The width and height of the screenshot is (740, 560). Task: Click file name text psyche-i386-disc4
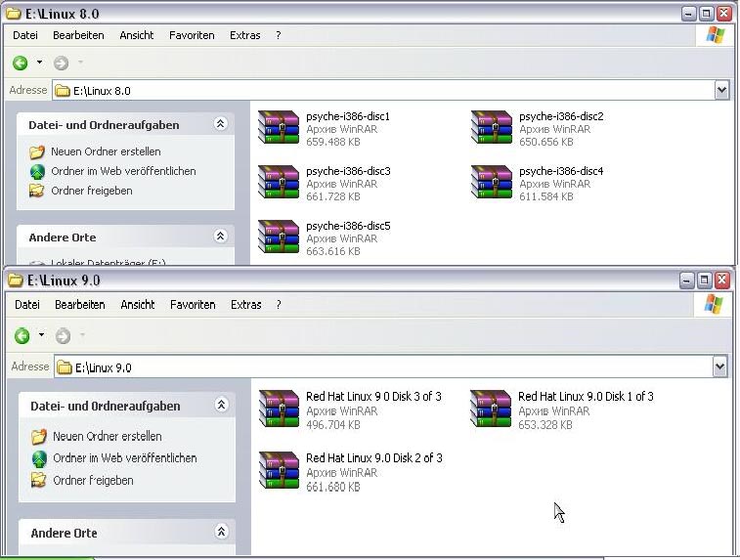point(561,171)
